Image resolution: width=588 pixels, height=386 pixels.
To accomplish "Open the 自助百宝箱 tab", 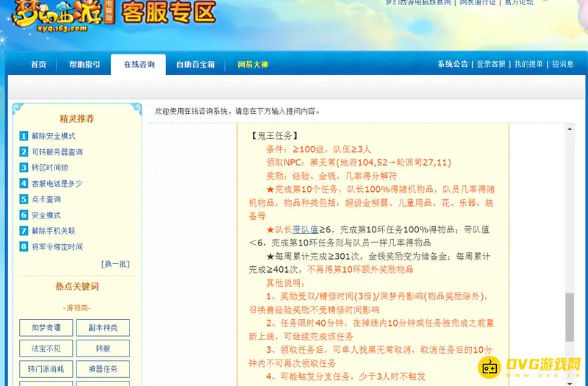I will pyautogui.click(x=196, y=65).
